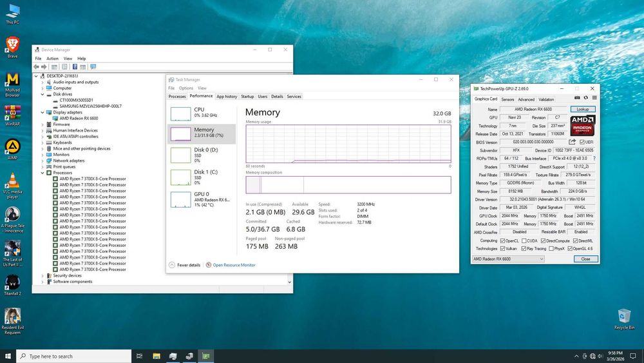644x363 pixels.
Task: Expand the Keyboards node
Action: (x=43, y=142)
